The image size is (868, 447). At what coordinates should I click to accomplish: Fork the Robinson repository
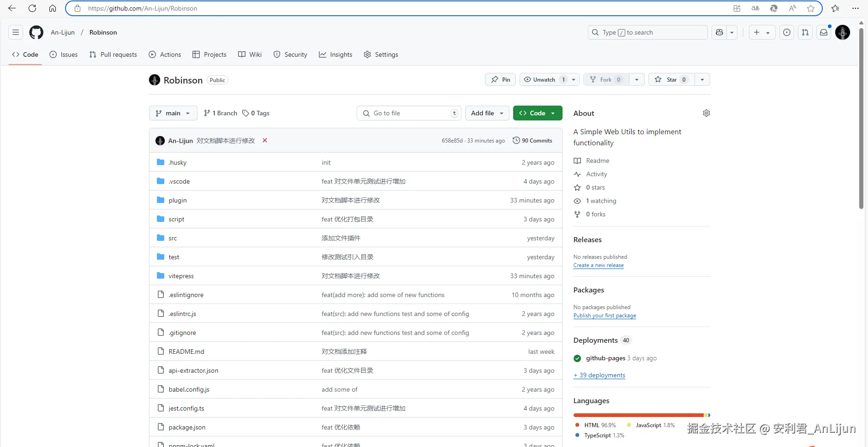[606, 79]
